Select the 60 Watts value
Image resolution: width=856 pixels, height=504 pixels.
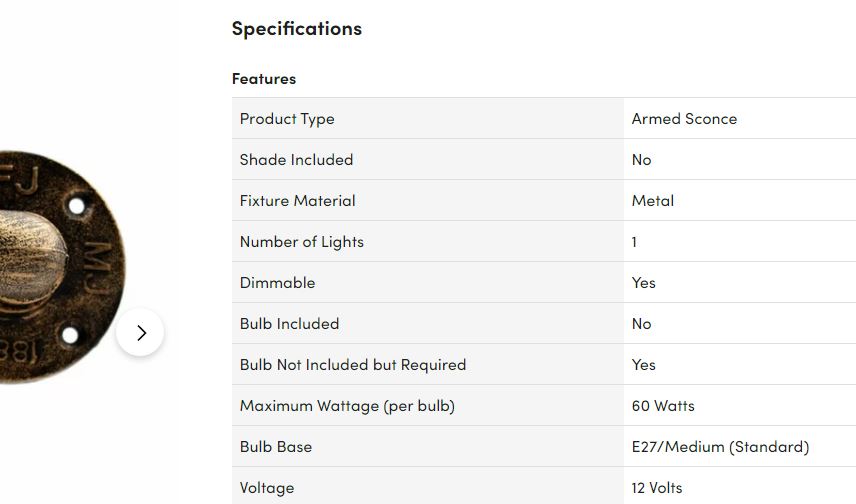[663, 405]
